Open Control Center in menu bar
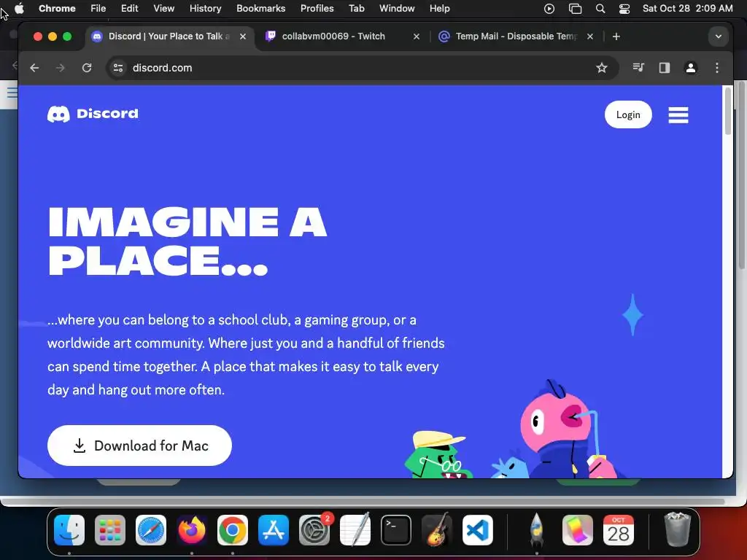747x560 pixels. point(624,9)
